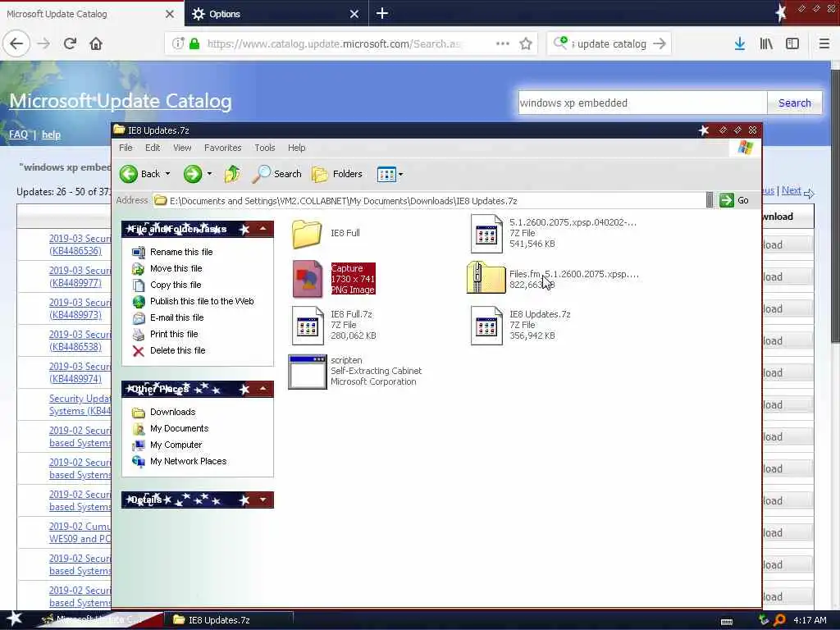The image size is (840, 630).
Task: Open the Views dropdown arrow
Action: point(400,174)
